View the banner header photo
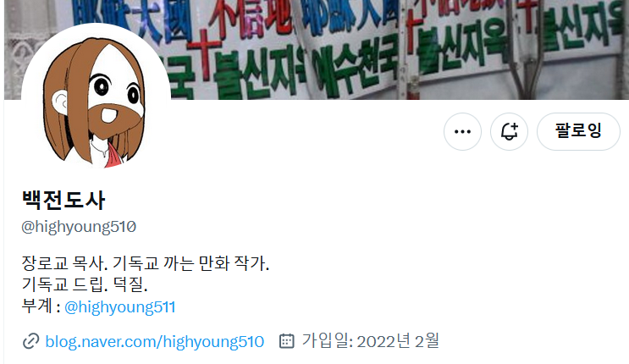This screenshot has height=364, width=629. (x=317, y=49)
